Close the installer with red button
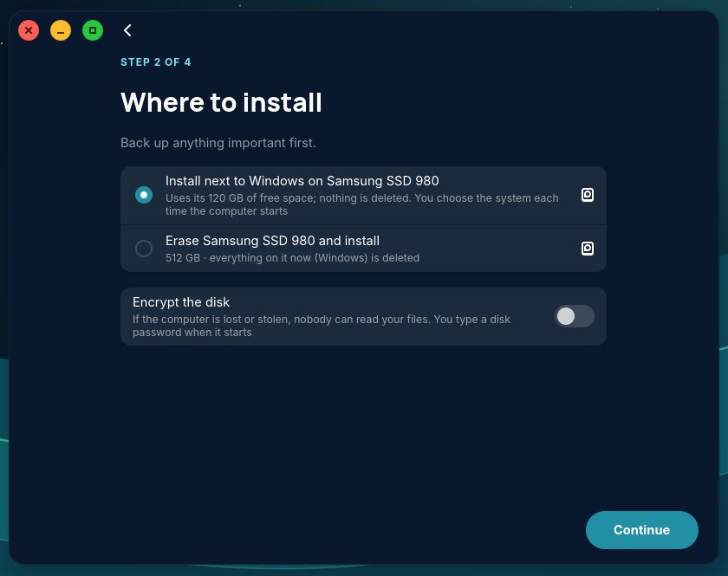The width and height of the screenshot is (728, 576). point(29,30)
